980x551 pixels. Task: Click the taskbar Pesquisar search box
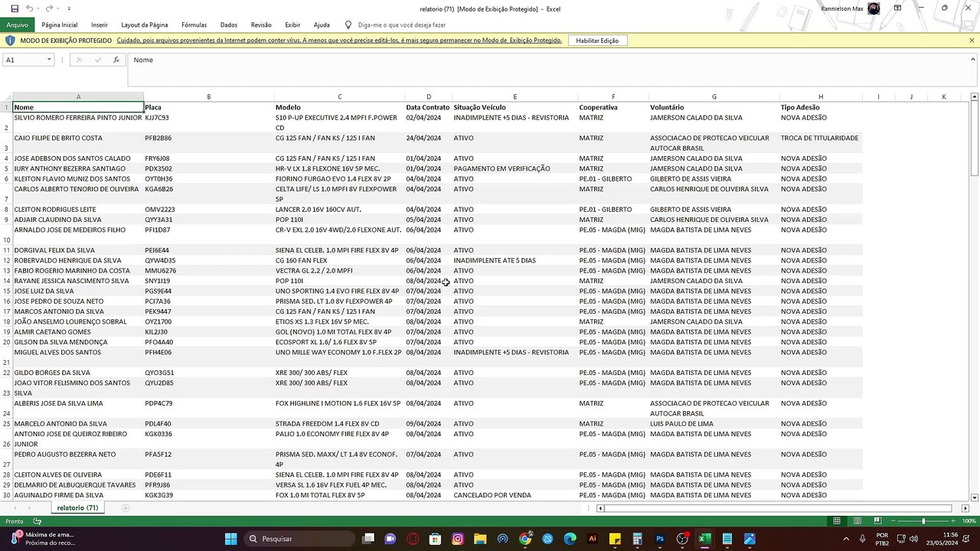point(300,539)
